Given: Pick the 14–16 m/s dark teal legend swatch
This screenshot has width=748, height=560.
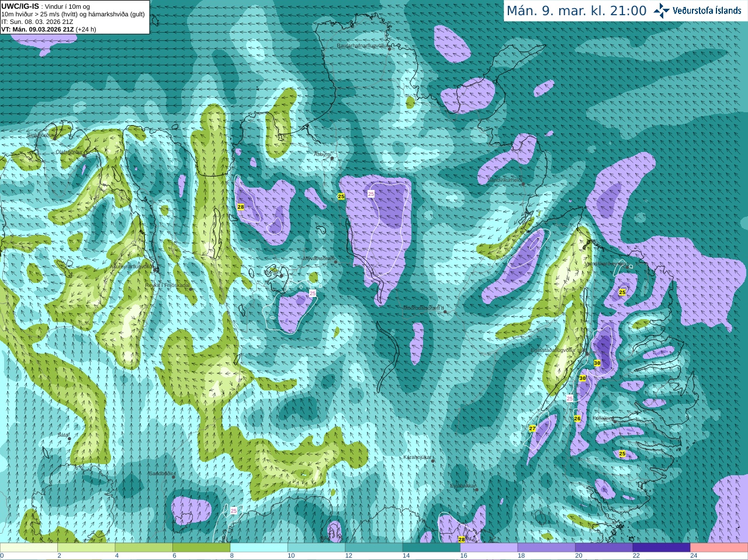Looking at the screenshot, I should coord(431,548).
